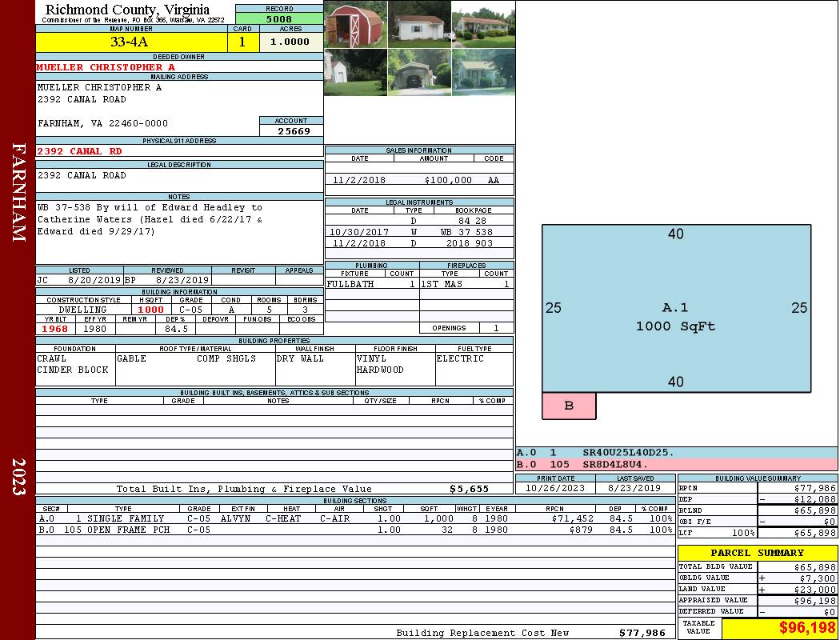Viewport: 840px width, 640px height.
Task: Click the DEP value $12,088
Action: click(815, 499)
